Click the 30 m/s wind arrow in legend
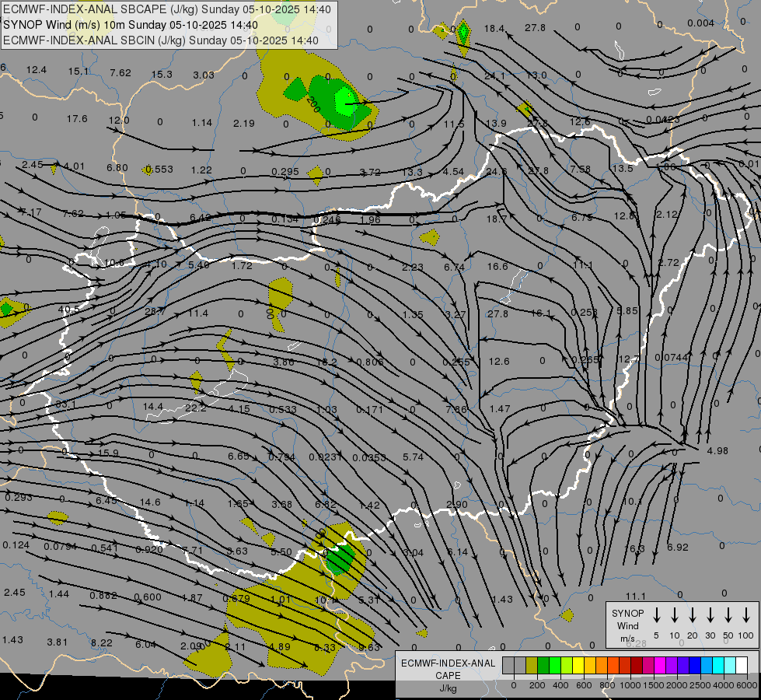This screenshot has width=761, height=700. [710, 615]
